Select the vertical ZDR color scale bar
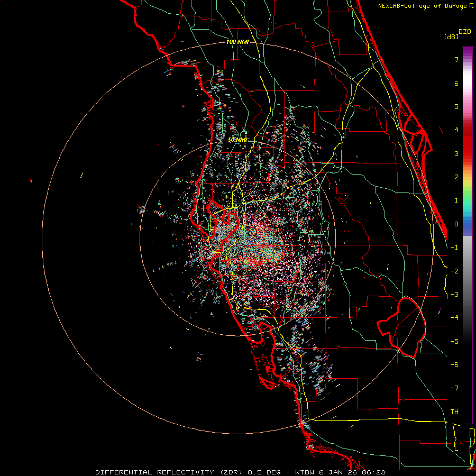 (467, 235)
